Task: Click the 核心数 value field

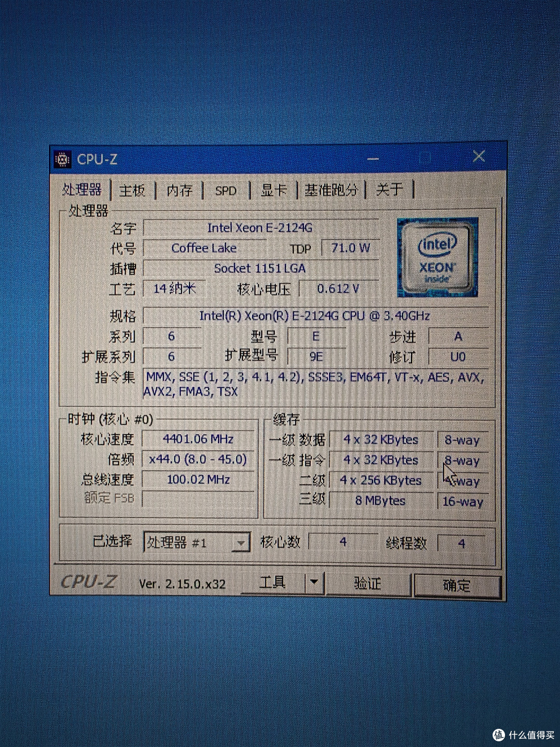Action: point(343,542)
